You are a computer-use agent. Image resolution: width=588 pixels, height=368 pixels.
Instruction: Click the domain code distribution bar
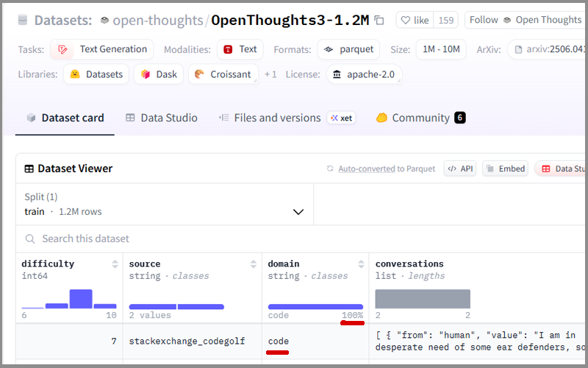coord(316,306)
